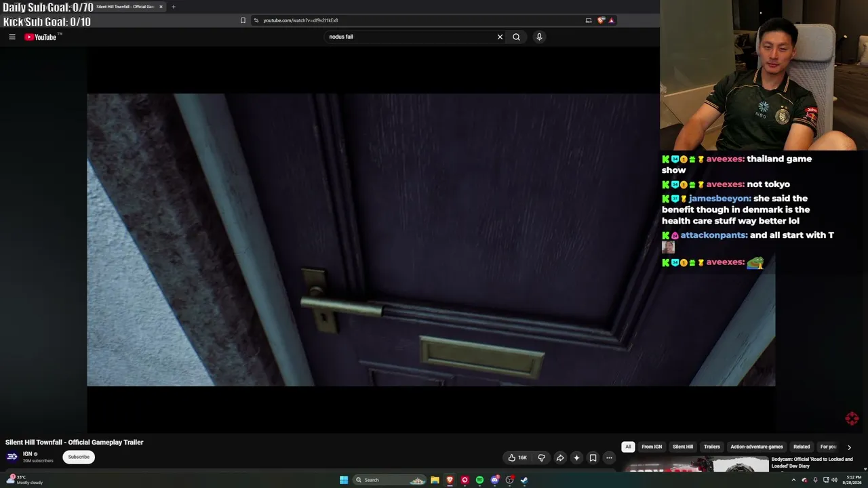The height and width of the screenshot is (488, 868).
Task: Open Bodycam Dev Diary recommended video title
Action: (812, 463)
